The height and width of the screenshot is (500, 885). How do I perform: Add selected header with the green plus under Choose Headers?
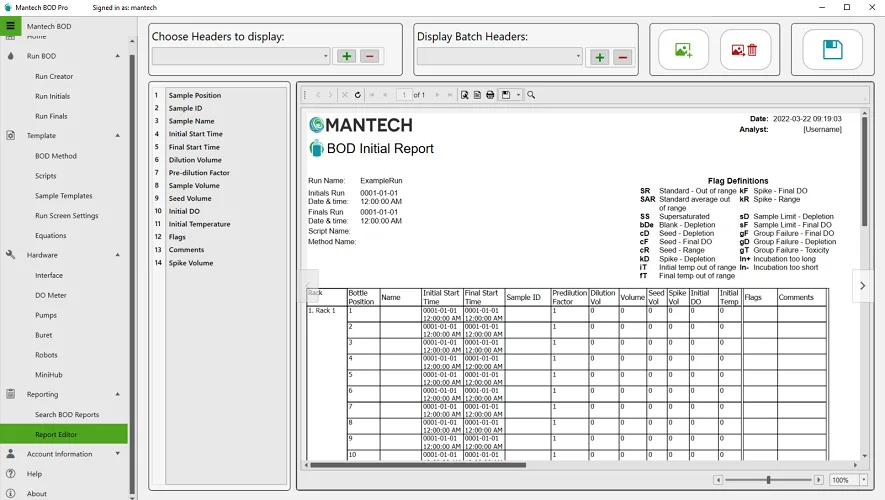[x=347, y=56]
